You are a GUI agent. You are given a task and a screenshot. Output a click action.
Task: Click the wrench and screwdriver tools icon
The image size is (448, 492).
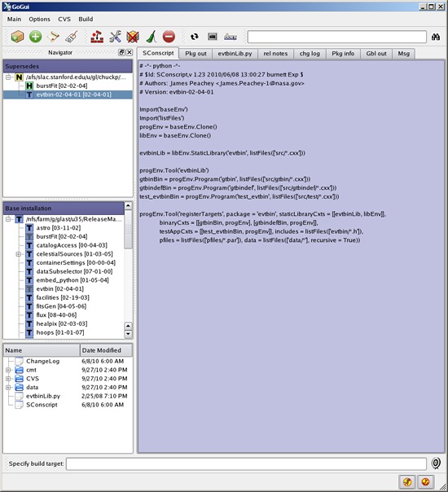[115, 37]
